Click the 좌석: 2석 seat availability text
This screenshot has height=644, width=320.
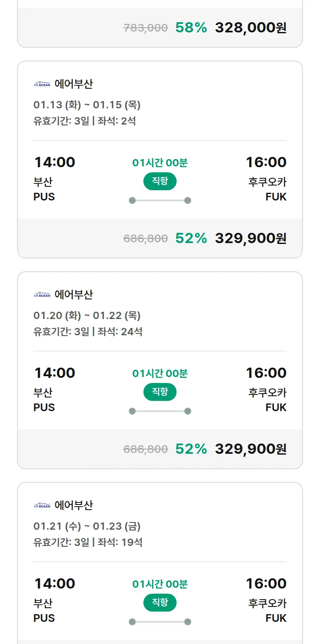point(116,121)
